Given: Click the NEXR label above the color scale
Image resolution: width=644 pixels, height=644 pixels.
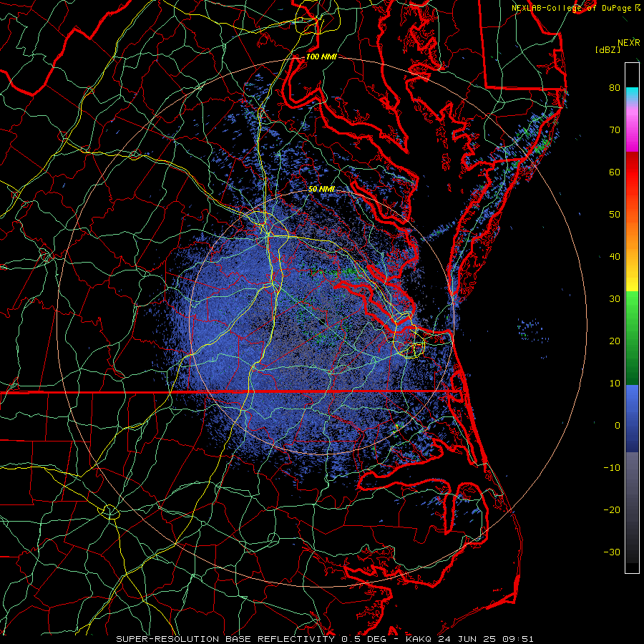Looking at the screenshot, I should [628, 43].
